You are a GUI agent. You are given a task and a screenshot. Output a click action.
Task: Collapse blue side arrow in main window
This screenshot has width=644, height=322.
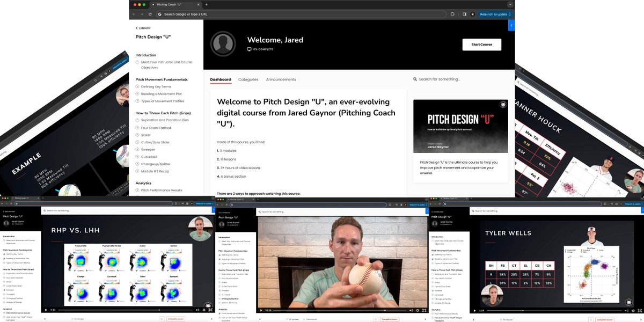(x=511, y=25)
